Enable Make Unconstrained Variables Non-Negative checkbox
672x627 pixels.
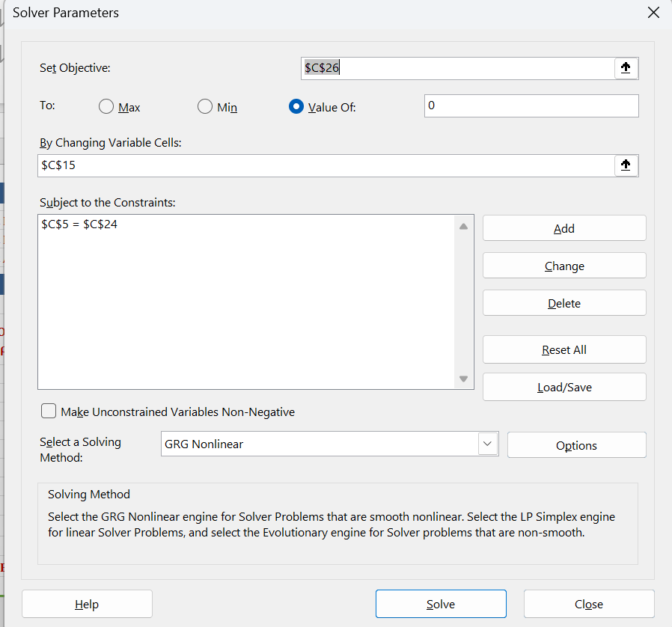pos(49,411)
